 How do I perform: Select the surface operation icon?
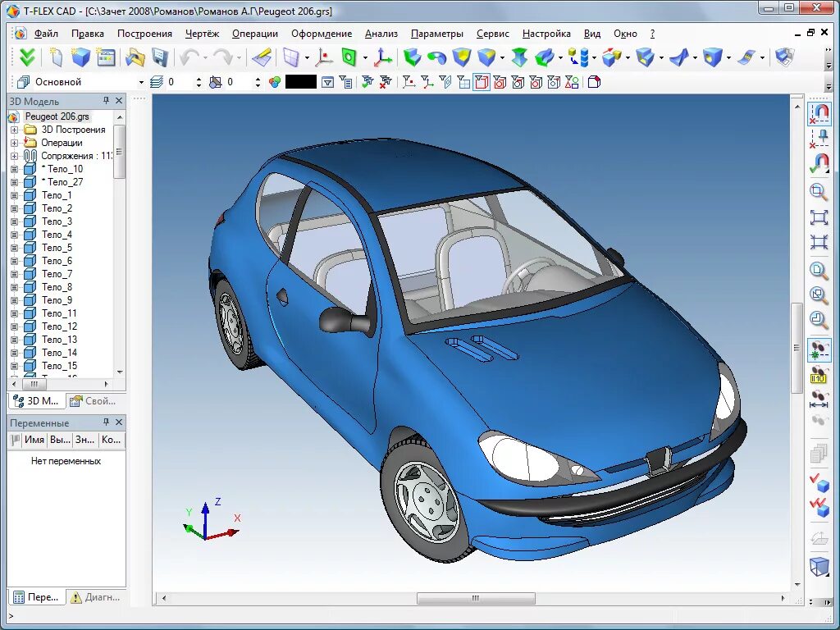pos(679,57)
